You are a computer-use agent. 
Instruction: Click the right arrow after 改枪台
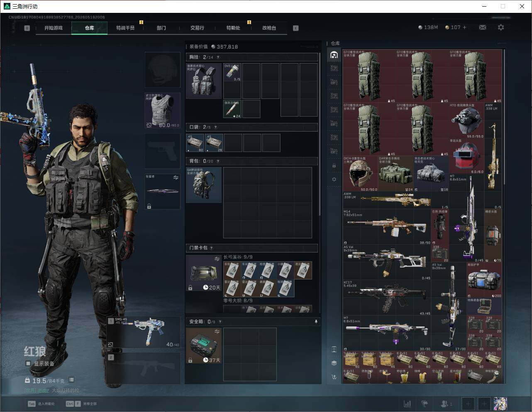296,28
